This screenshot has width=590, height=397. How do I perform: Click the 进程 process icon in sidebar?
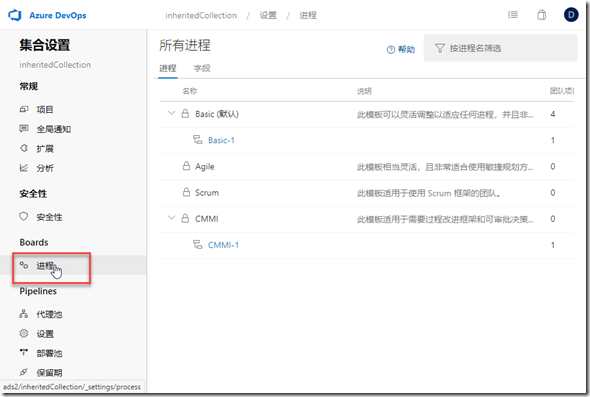pos(24,265)
